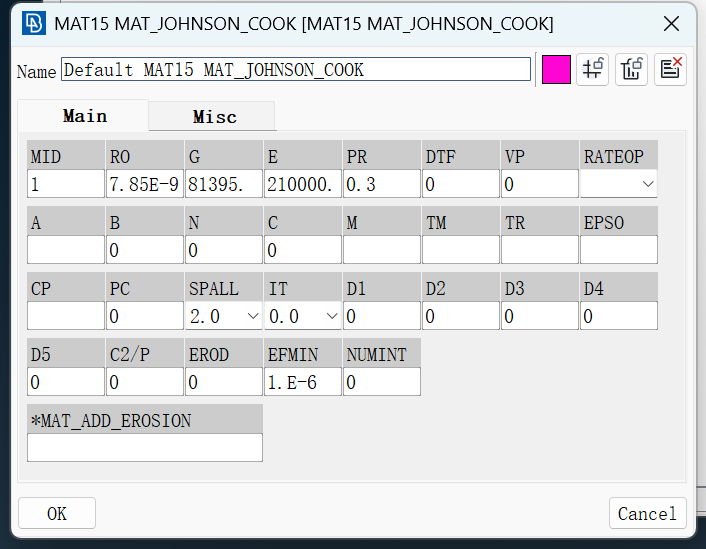
Task: Click the MID input field
Action: pyautogui.click(x=66, y=184)
